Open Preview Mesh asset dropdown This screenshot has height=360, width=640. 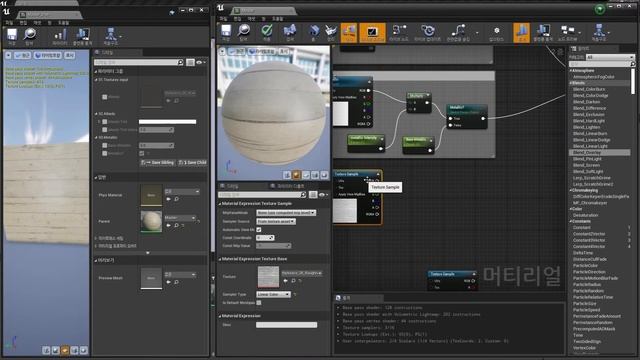pyautogui.click(x=180, y=274)
